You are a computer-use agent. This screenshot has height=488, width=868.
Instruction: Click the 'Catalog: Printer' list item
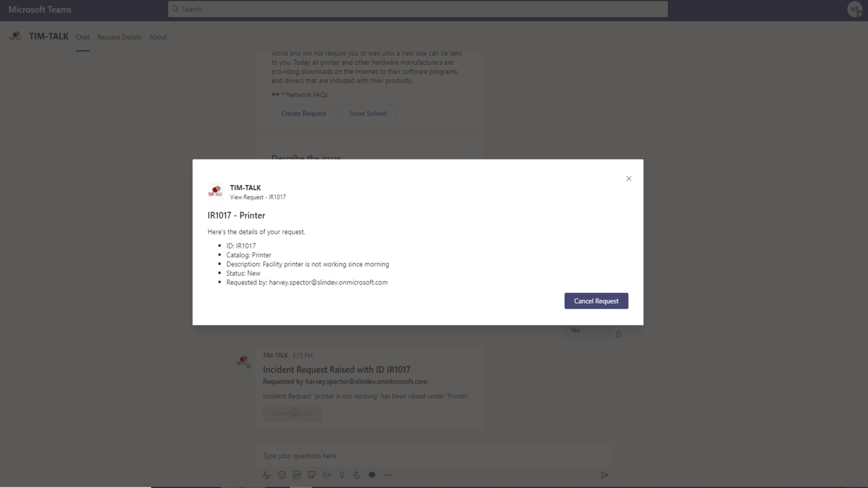pyautogui.click(x=248, y=255)
